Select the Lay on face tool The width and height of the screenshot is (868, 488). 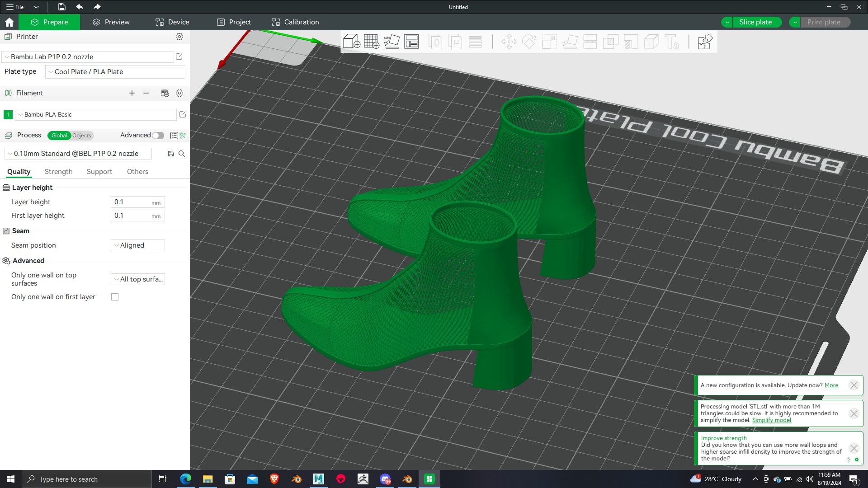point(570,42)
